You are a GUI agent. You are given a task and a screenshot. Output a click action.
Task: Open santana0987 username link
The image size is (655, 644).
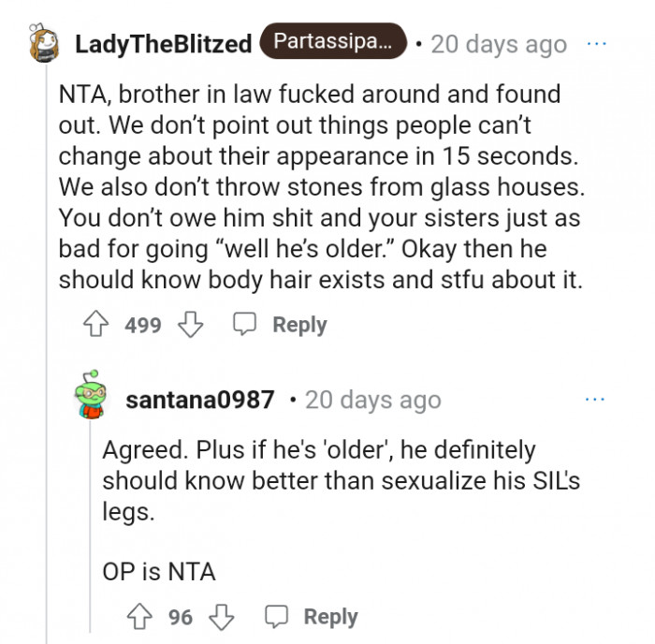[199, 400]
